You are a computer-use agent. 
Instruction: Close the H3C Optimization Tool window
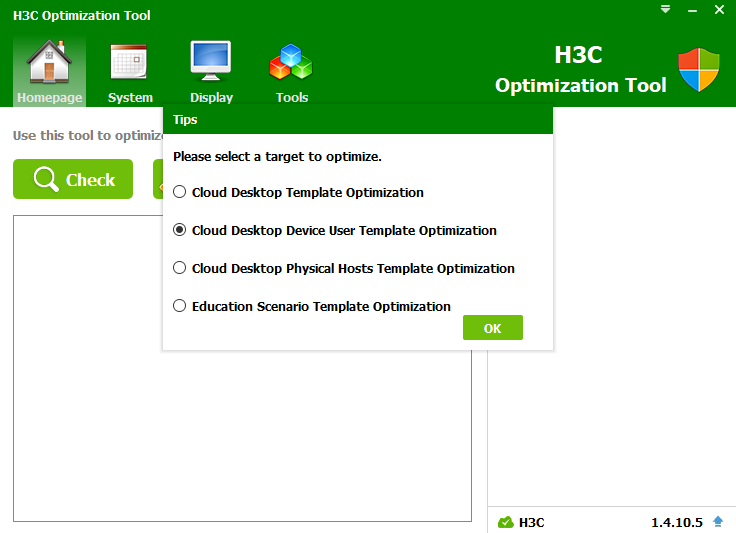pyautogui.click(x=719, y=10)
